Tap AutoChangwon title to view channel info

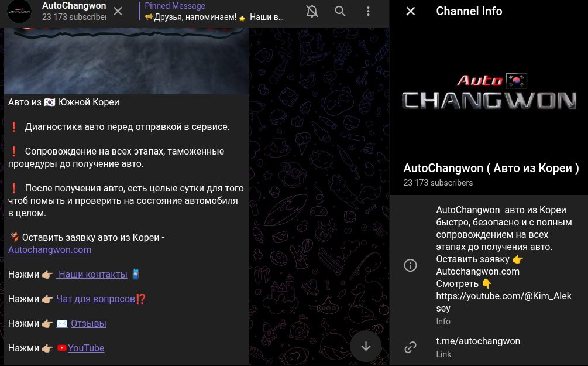tap(74, 6)
